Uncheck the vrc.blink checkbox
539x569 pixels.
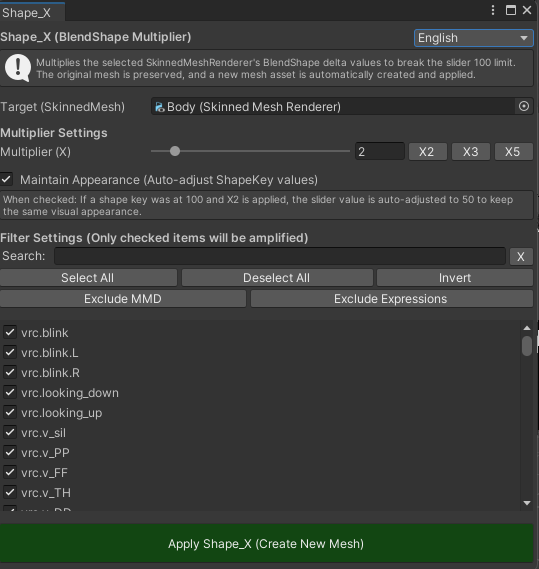[x=10, y=332]
